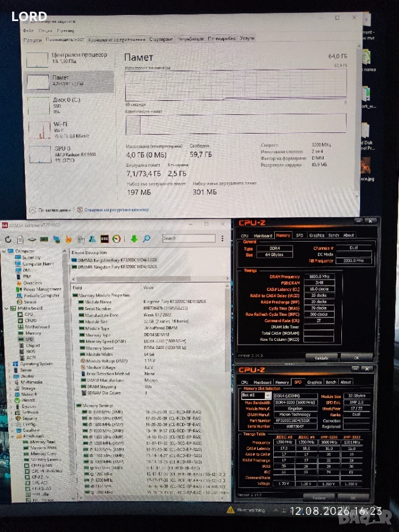Click the AIDA64 Report page icon
The image size is (399, 532).
(x=20, y=239)
